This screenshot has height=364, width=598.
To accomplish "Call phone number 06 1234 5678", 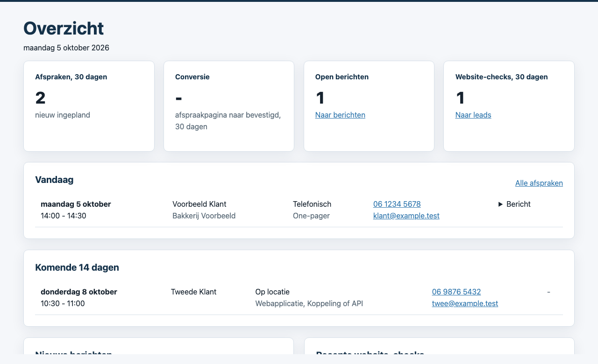I will [397, 204].
